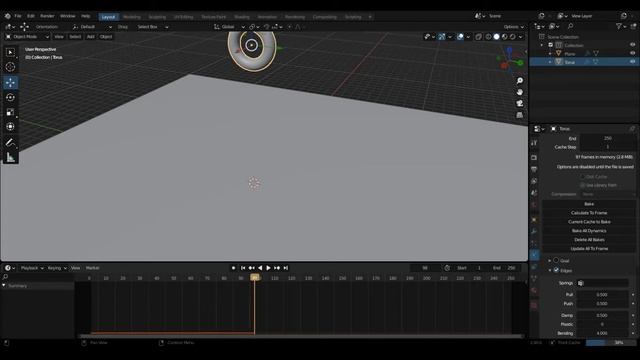Image resolution: width=640 pixels, height=360 pixels.
Task: Open the Tool tab in the properties editor
Action: [534, 143]
